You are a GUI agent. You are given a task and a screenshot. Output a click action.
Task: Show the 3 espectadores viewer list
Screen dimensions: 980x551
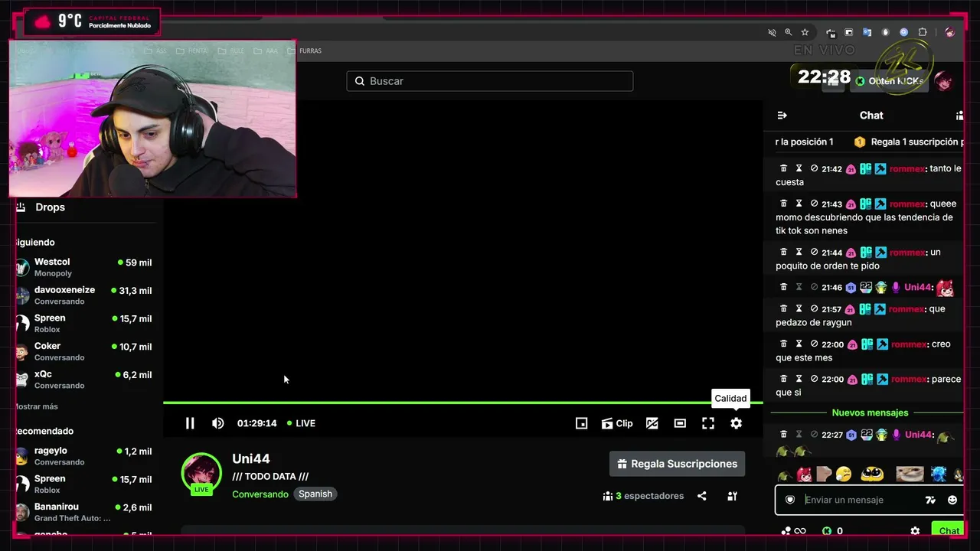coord(643,496)
